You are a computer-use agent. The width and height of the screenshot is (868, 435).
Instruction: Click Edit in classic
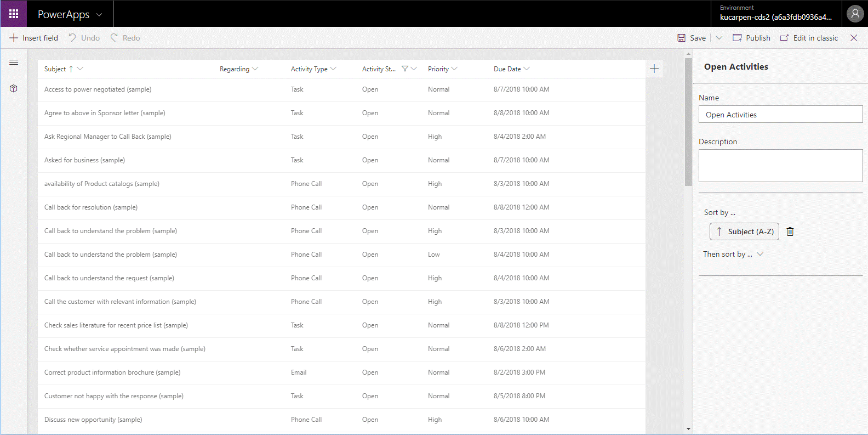[x=809, y=38]
